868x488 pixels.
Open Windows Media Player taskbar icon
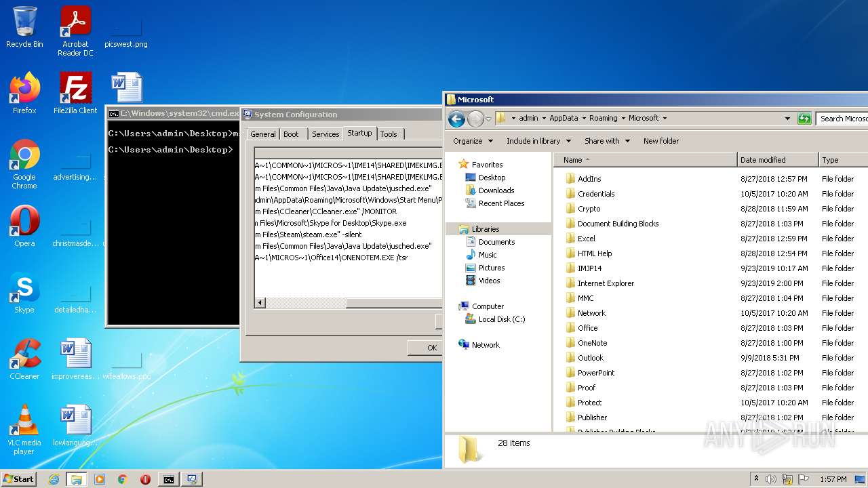click(100, 479)
